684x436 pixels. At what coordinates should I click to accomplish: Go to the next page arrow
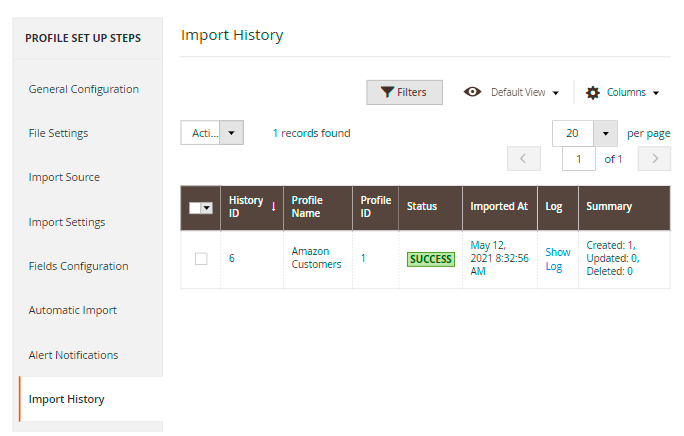[654, 159]
